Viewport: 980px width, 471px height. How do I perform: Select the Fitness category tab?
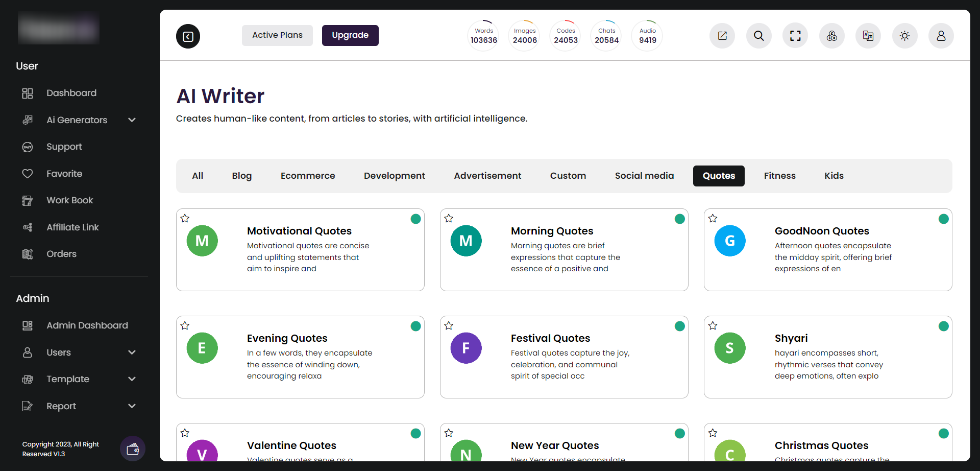780,176
